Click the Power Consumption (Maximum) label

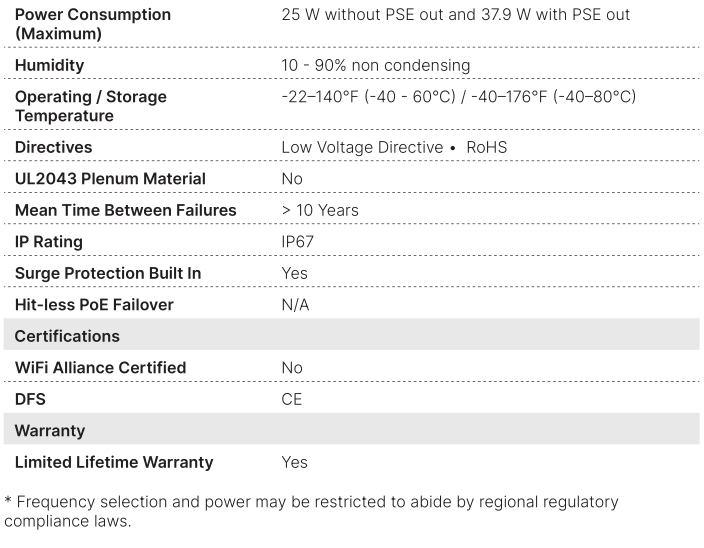[x=92, y=24]
